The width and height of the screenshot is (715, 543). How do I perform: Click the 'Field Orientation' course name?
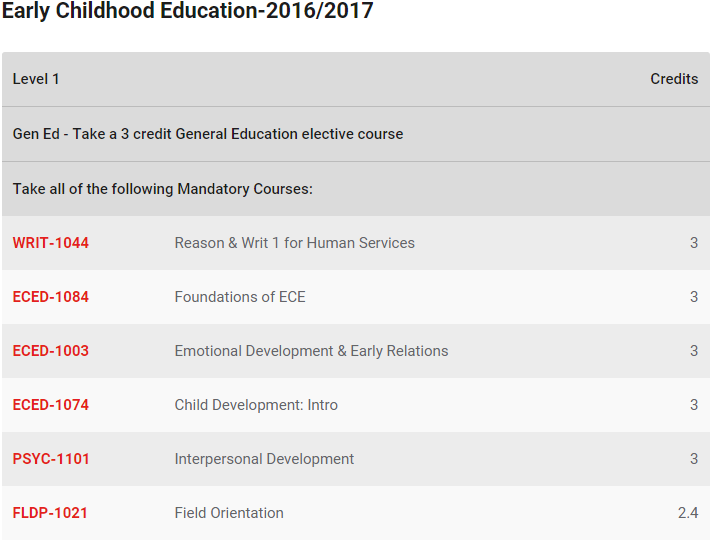[229, 513]
